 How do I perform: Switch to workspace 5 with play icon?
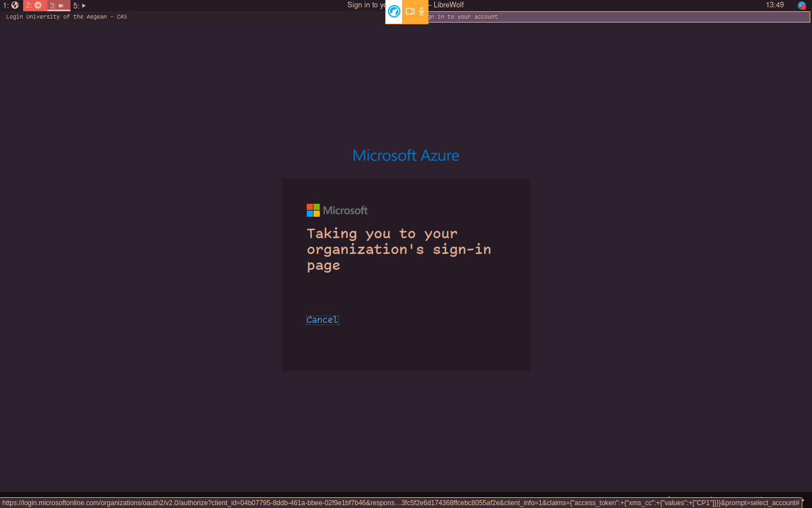tap(78, 6)
